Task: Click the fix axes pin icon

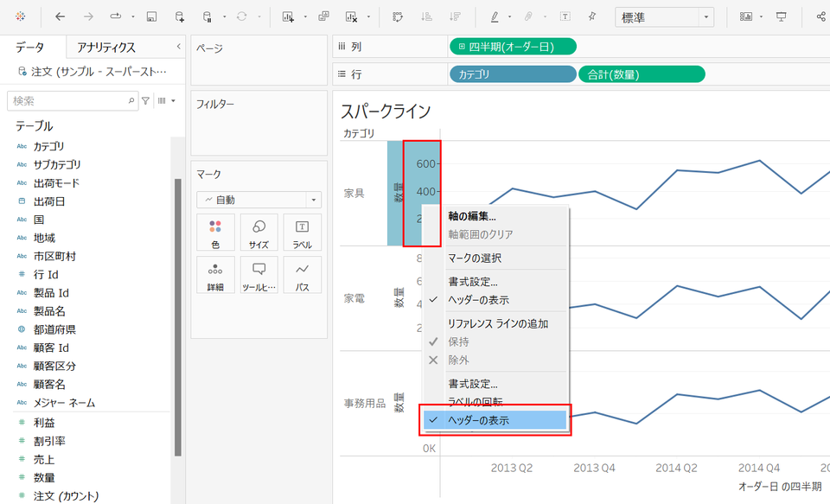Action: (592, 17)
